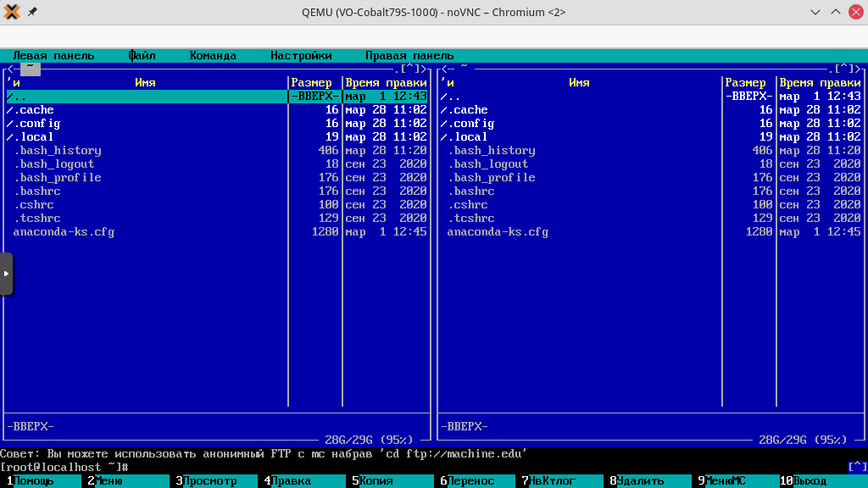Select .tcshrc file in right panel
Viewport: 868px width, 488px height.
tap(651, 218)
